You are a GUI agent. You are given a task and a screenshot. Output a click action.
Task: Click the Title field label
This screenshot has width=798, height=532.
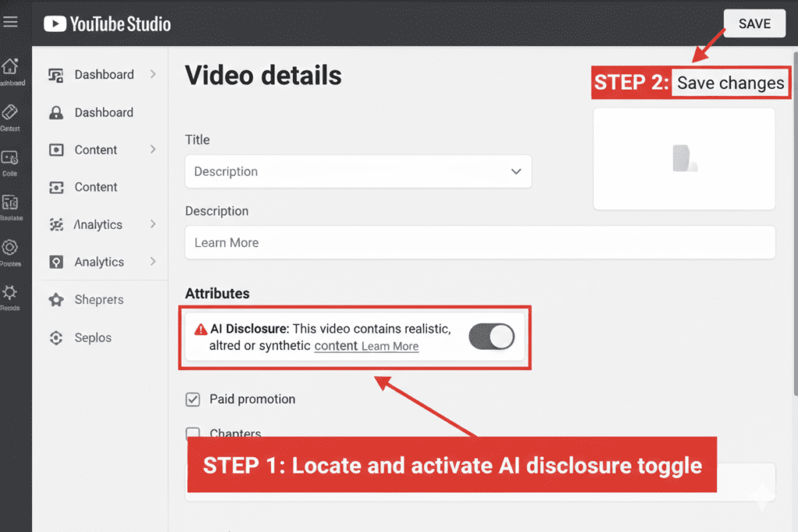point(197,140)
